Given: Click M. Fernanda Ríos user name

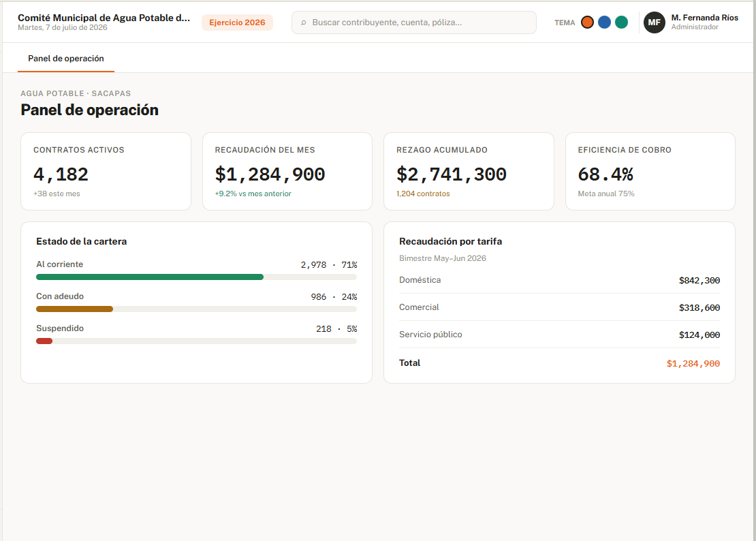Looking at the screenshot, I should pyautogui.click(x=704, y=18).
